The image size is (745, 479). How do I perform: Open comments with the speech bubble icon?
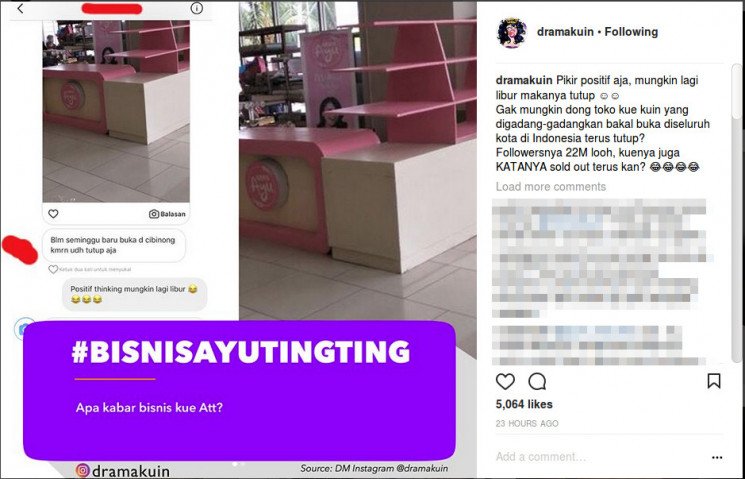pyautogui.click(x=537, y=381)
